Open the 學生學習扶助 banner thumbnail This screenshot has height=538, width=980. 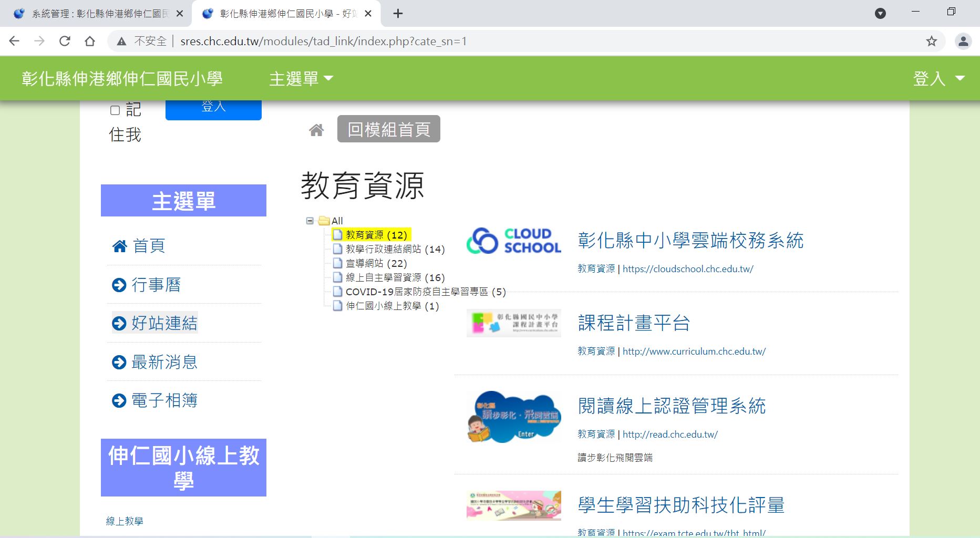point(514,505)
